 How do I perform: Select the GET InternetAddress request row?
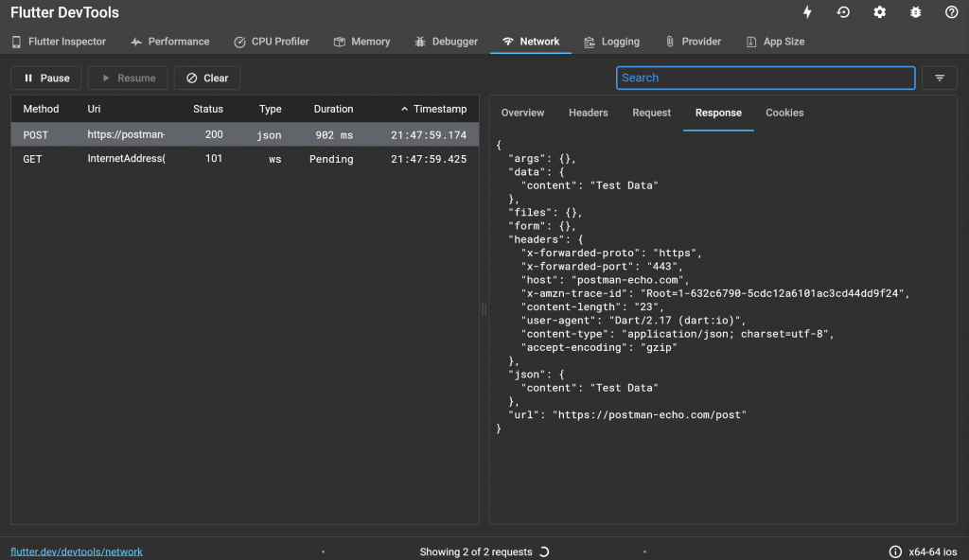(x=245, y=159)
